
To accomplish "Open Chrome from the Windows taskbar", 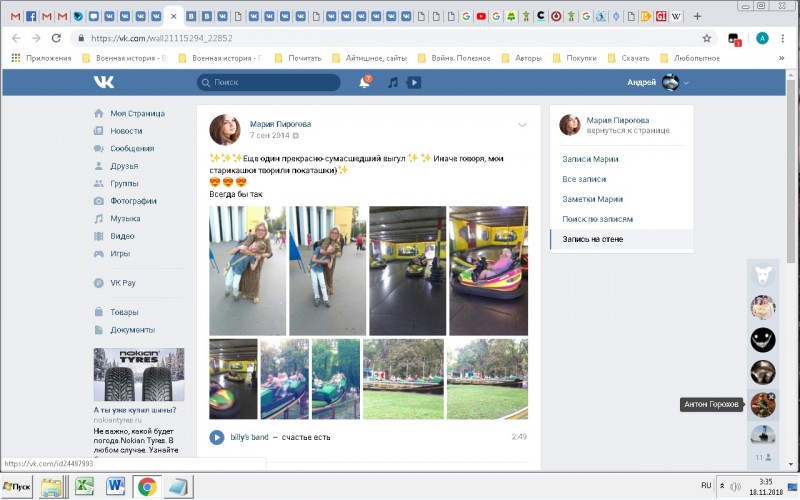I will pyautogui.click(x=147, y=486).
